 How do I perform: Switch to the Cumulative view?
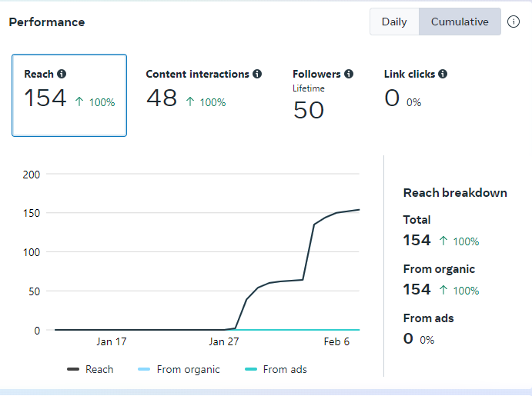point(460,22)
